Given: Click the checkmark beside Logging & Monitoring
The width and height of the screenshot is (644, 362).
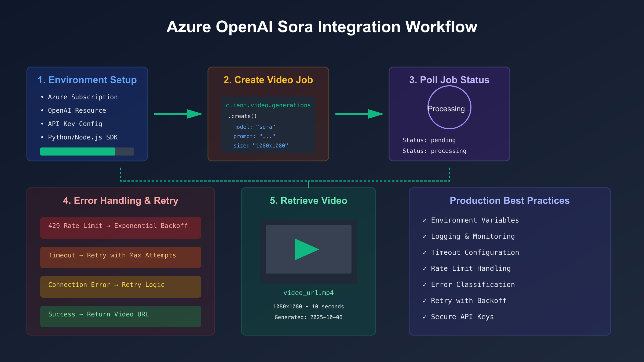Looking at the screenshot, I should (x=425, y=237).
